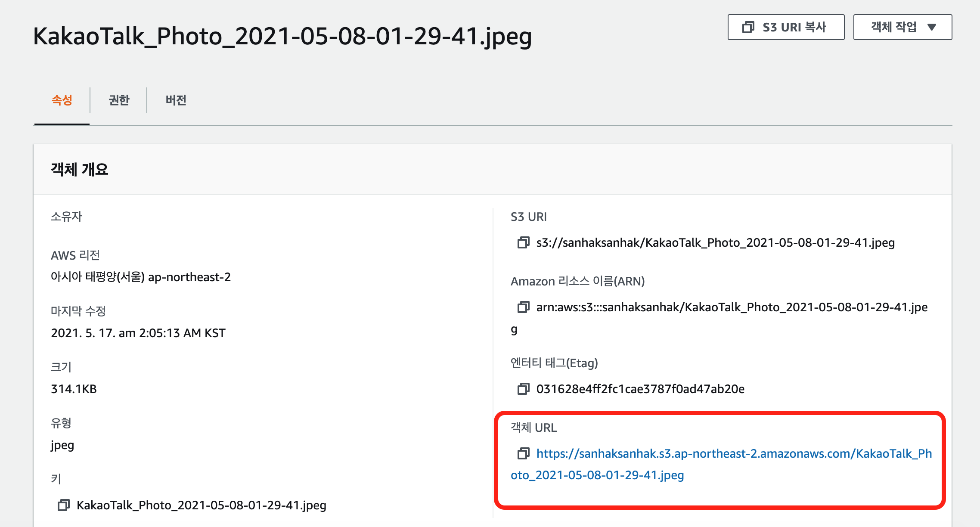980x527 pixels.
Task: Copy the ARN using its copy icon
Action: 523,307
